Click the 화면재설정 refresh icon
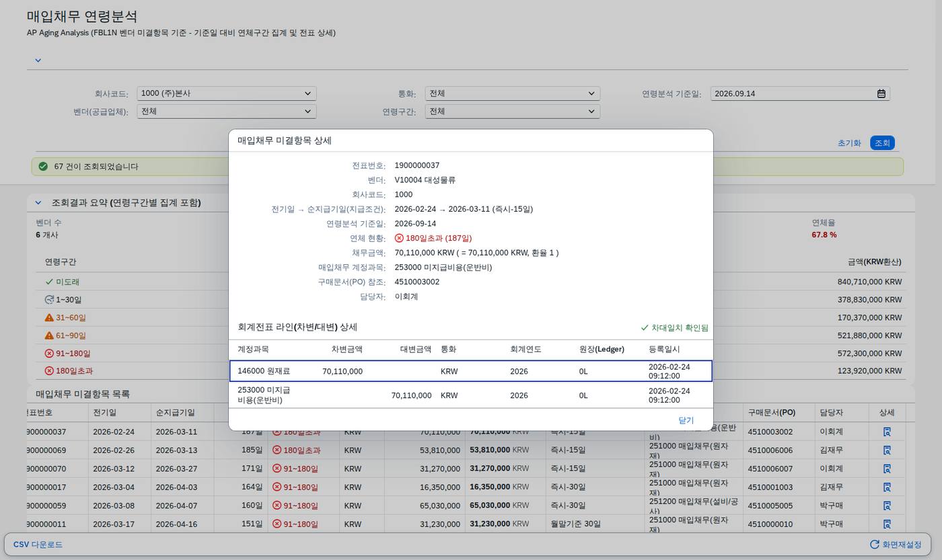This screenshot has width=942, height=560. click(x=874, y=545)
